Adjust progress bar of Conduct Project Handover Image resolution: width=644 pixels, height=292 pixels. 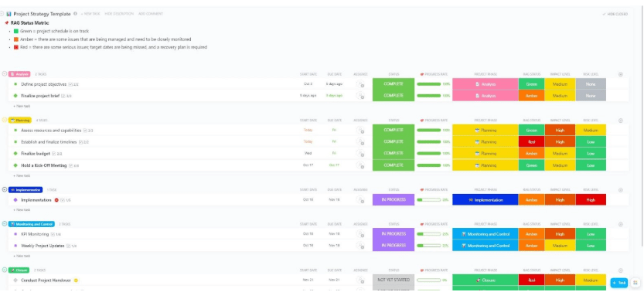[429, 280]
